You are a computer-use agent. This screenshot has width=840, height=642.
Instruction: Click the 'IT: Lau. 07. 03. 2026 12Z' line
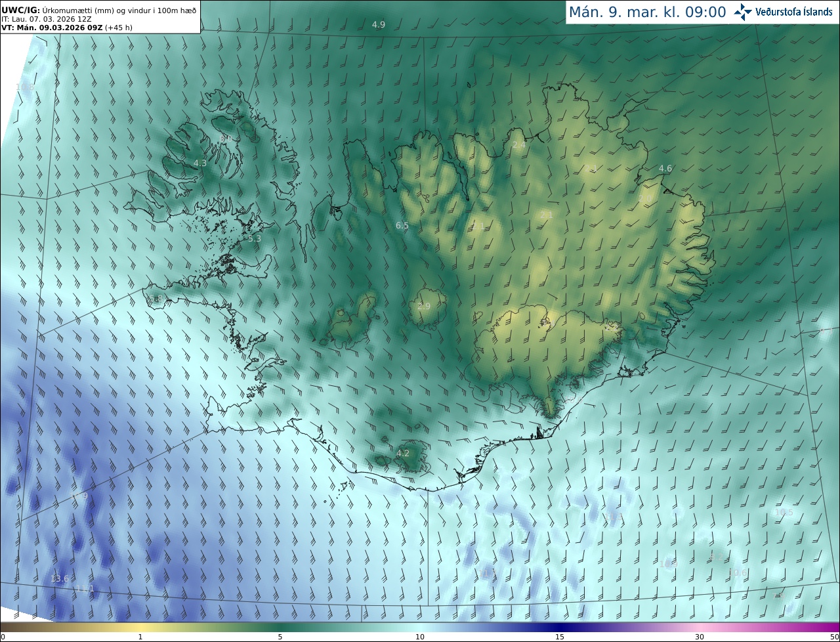click(x=47, y=19)
